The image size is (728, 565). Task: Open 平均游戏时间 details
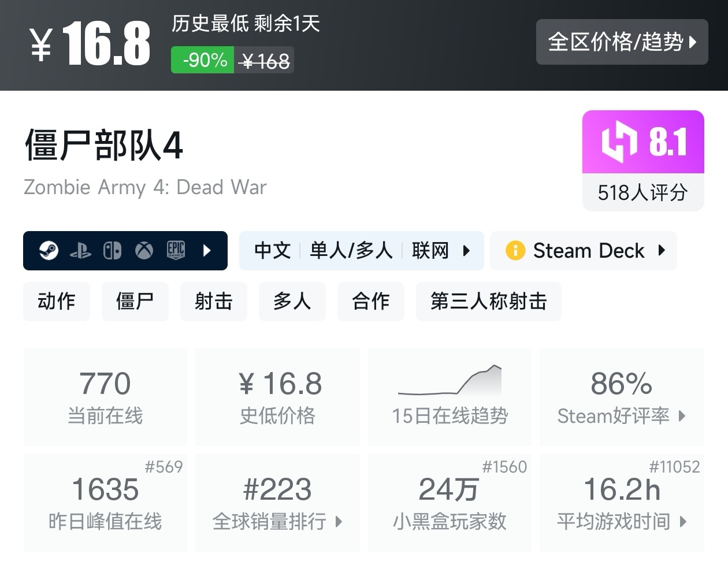622,521
